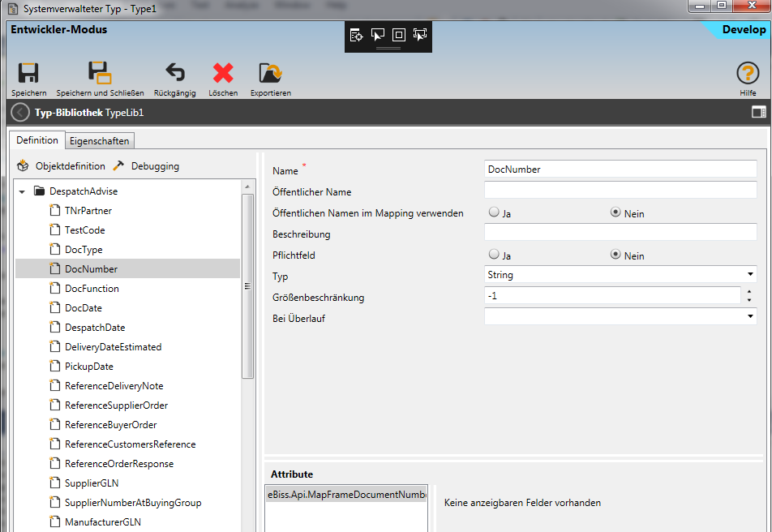Click the DocType field icon
This screenshot has height=532, width=772.
54,249
